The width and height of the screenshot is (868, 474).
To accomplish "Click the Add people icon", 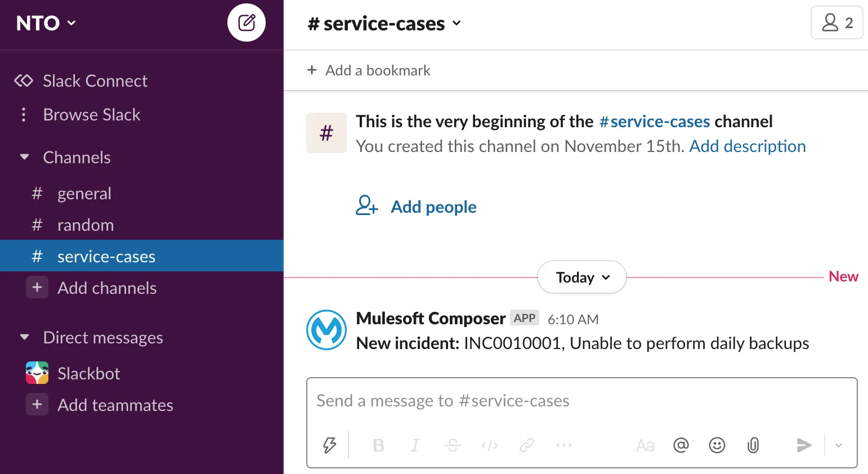I will coord(366,205).
